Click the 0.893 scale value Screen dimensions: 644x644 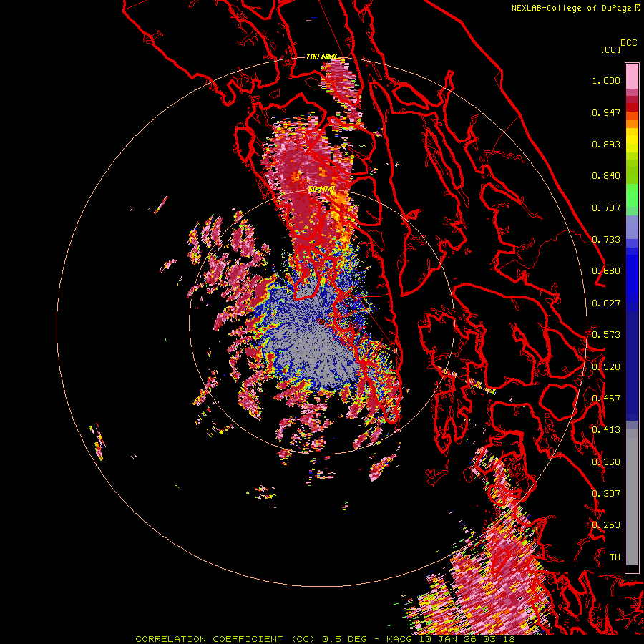[x=606, y=144]
